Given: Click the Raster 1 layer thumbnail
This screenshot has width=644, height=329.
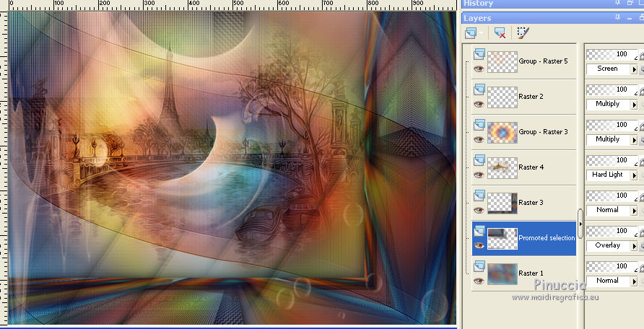Looking at the screenshot, I should coord(502,273).
